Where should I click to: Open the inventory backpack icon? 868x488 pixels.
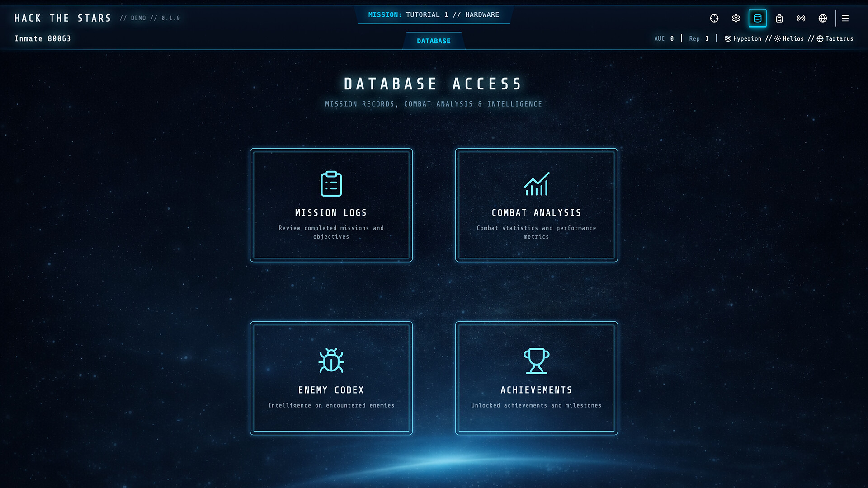point(779,19)
